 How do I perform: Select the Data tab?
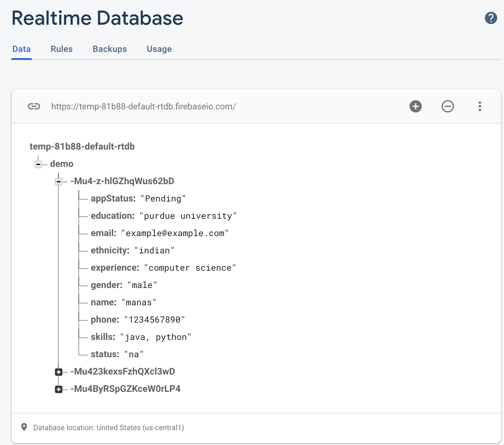point(22,49)
